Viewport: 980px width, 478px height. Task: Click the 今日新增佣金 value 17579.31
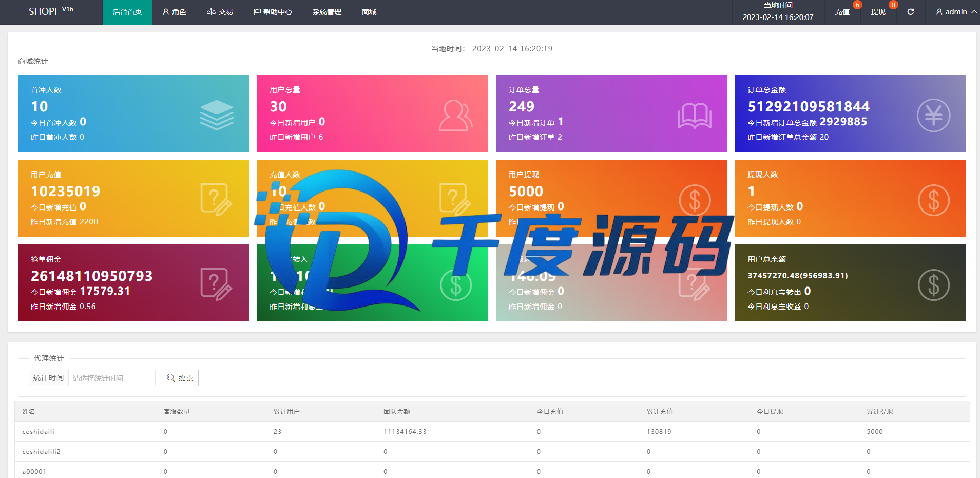click(105, 291)
